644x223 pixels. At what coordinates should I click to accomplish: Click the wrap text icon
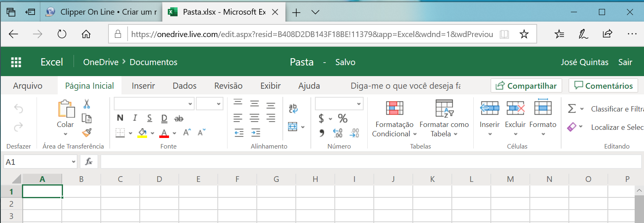tap(293, 108)
